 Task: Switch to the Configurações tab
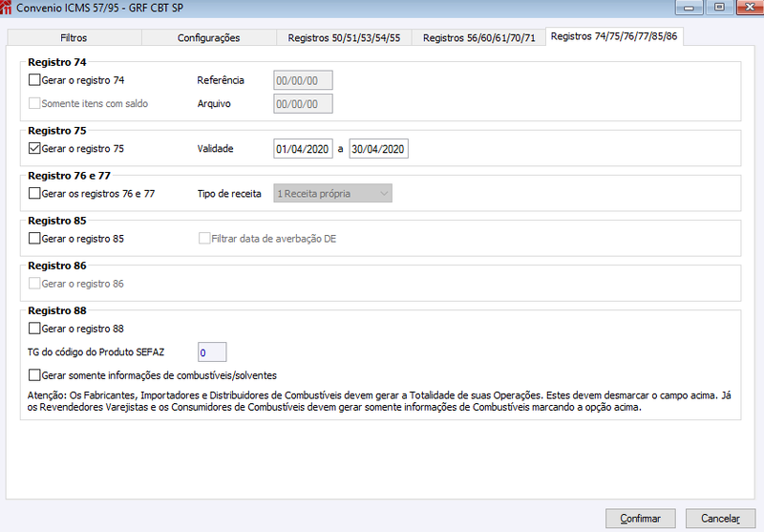208,37
